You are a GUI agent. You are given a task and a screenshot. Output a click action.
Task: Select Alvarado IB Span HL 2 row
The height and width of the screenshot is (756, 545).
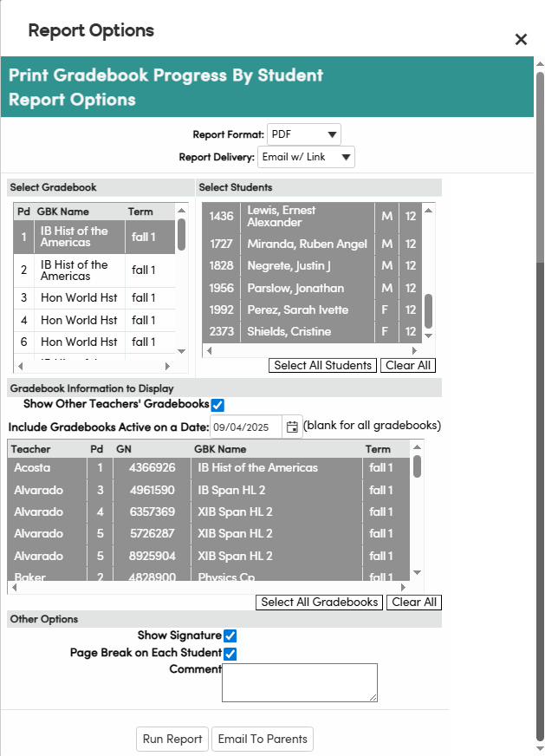pyautogui.click(x=209, y=491)
